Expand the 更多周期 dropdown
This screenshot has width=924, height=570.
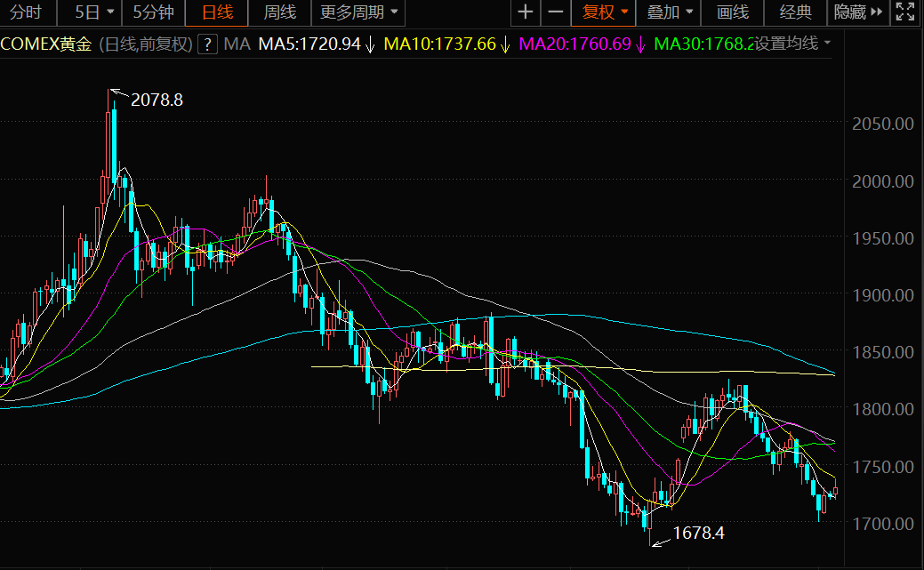[359, 12]
